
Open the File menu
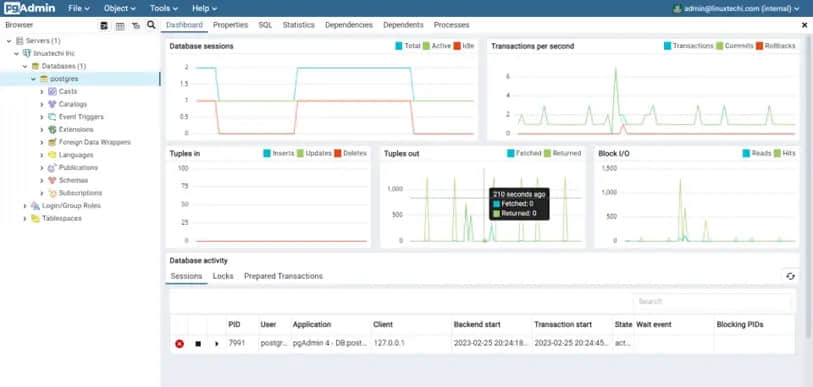[79, 8]
